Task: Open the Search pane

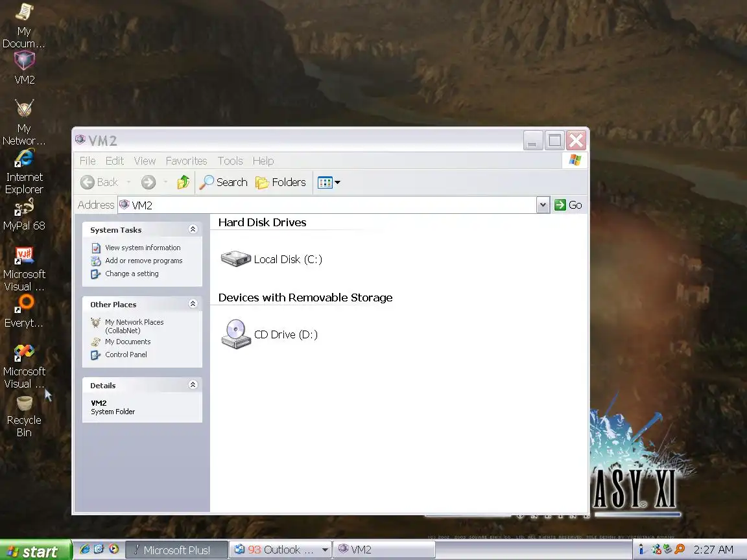Action: 224,182
